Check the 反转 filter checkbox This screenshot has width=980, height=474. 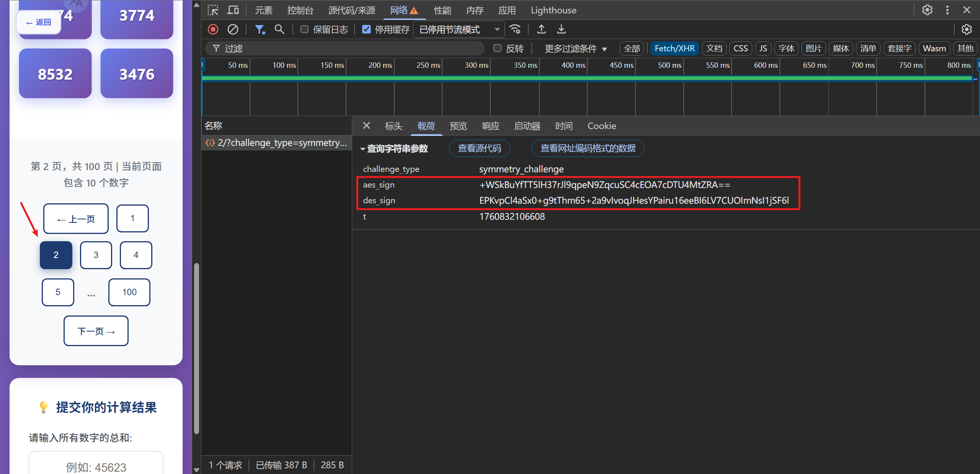coord(497,48)
